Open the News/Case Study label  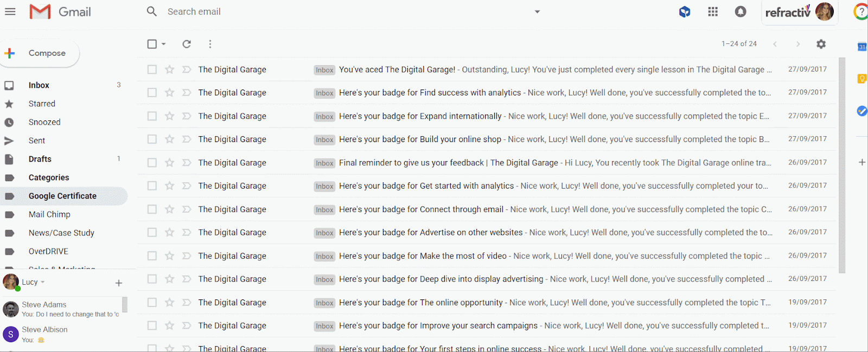[x=61, y=233]
